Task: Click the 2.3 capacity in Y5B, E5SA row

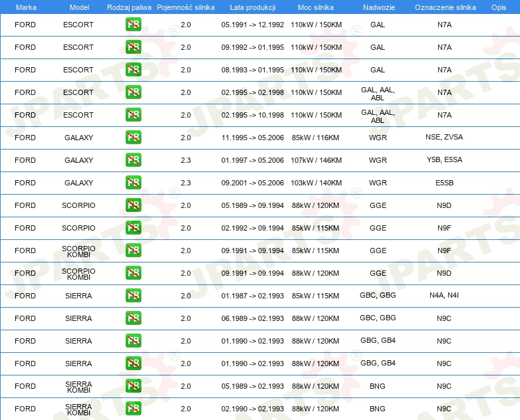Action: coord(186,159)
